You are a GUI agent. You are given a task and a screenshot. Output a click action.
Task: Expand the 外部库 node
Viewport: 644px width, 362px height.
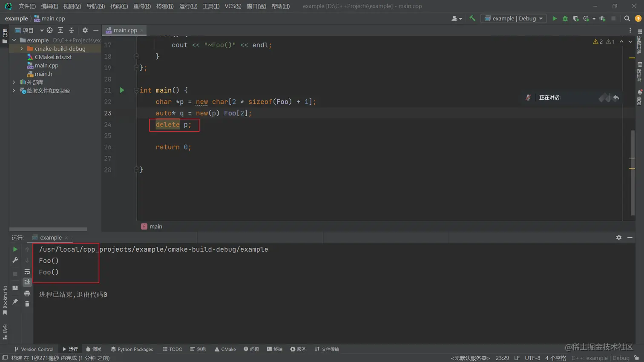[14, 82]
